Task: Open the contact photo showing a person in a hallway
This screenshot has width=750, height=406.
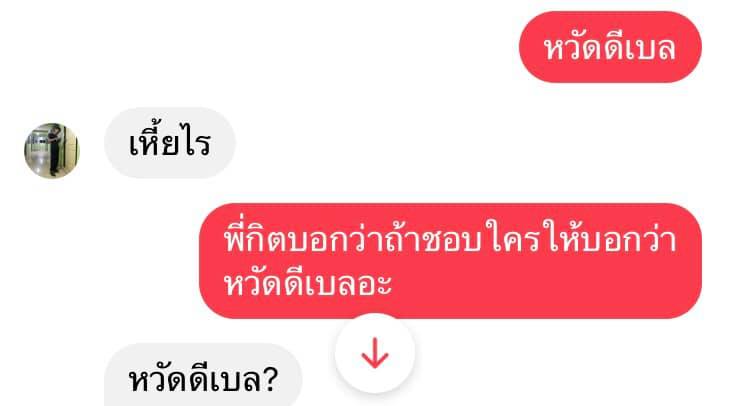Action: pyautogui.click(x=52, y=150)
